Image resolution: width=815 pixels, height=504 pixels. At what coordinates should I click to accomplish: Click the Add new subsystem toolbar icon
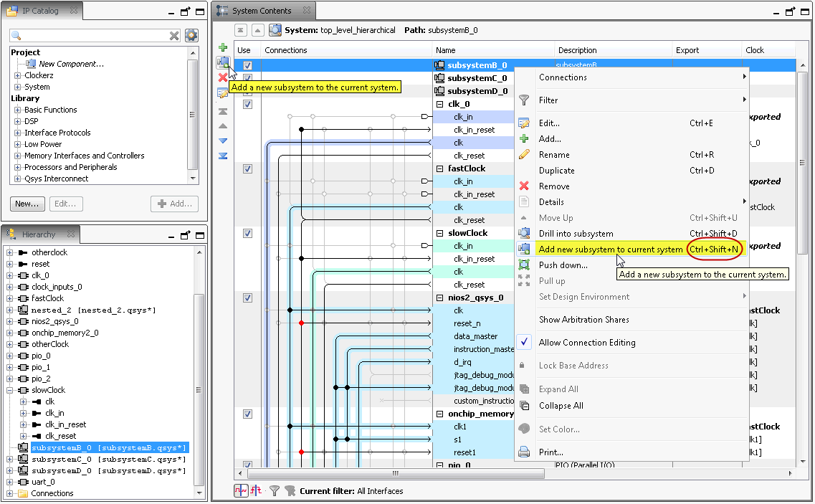click(223, 62)
